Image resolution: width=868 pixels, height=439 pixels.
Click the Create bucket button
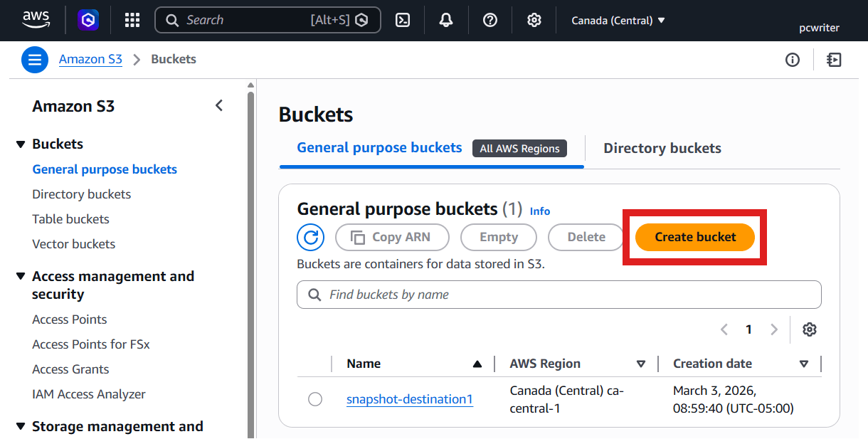(695, 237)
